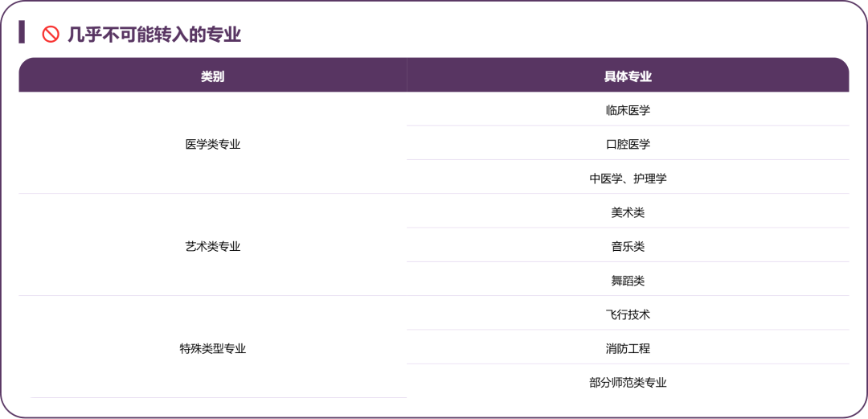The image size is (868, 419).
Task: Click the 临床医学 row
Action: pyautogui.click(x=628, y=110)
